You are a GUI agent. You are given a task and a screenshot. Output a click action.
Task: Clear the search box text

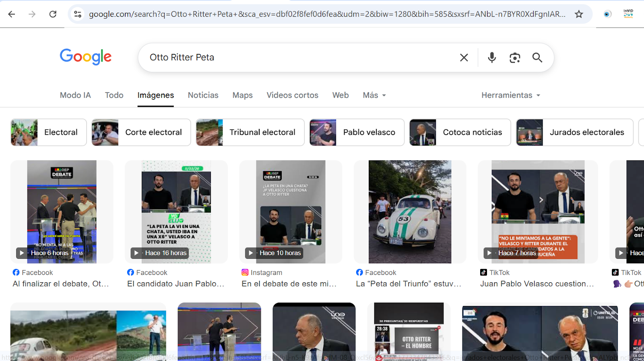464,57
